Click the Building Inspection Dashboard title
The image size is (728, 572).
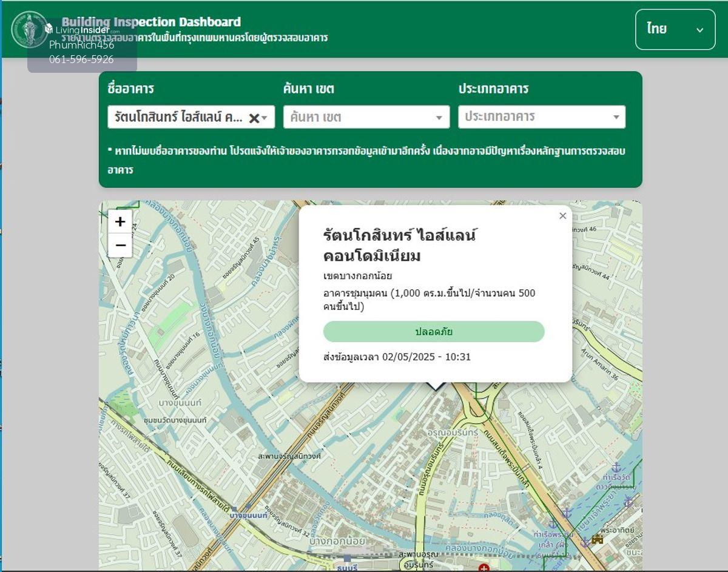tap(151, 22)
